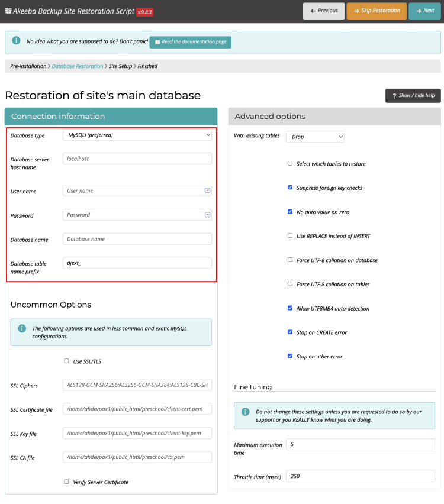The width and height of the screenshot is (444, 504).
Task: Uncheck Stop on other error
Action: (x=290, y=356)
